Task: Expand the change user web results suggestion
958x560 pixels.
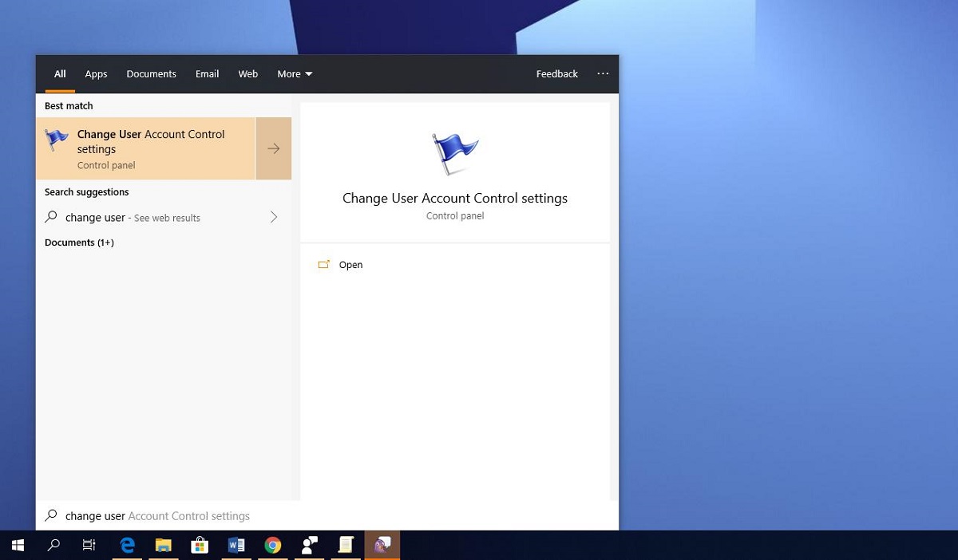Action: pyautogui.click(x=274, y=217)
